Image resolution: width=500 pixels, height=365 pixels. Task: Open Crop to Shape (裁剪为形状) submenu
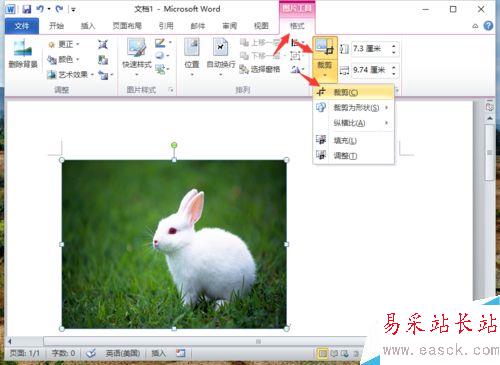pyautogui.click(x=353, y=108)
